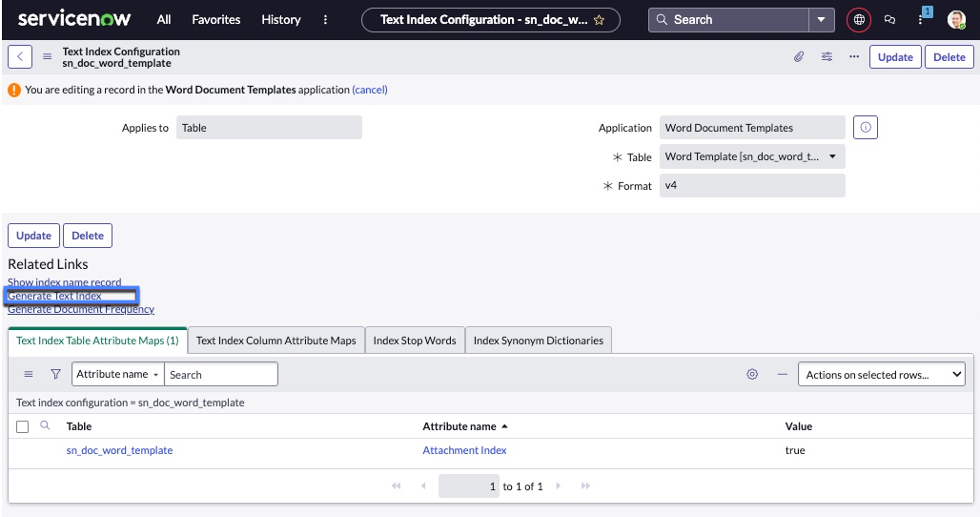The height and width of the screenshot is (517, 980).
Task: Open more options ellipsis in the header
Action: tap(854, 57)
